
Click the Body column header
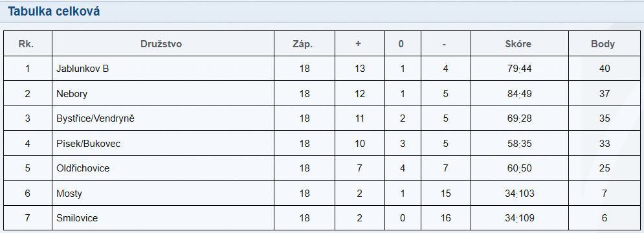click(603, 44)
